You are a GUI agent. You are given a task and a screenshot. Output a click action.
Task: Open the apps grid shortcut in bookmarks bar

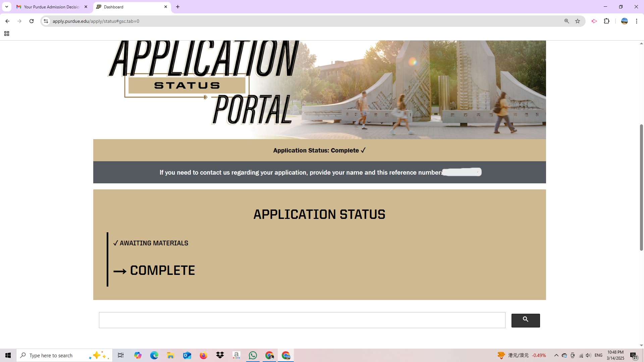[x=7, y=34]
